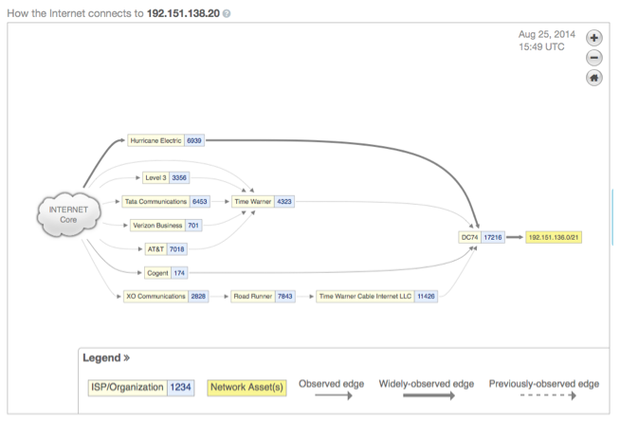This screenshot has height=421, width=620.
Task: Open AS number 701
Action: tap(193, 225)
